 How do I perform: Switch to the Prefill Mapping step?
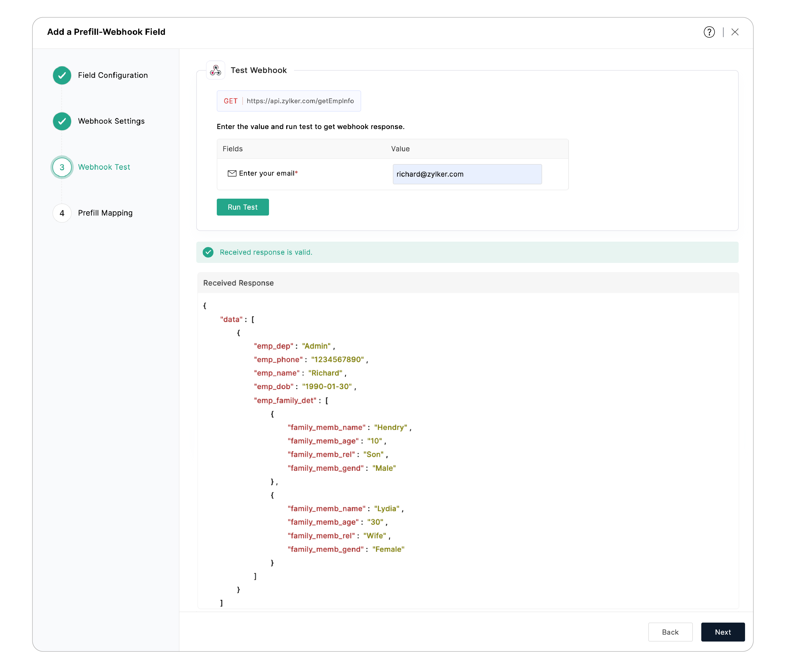point(105,213)
